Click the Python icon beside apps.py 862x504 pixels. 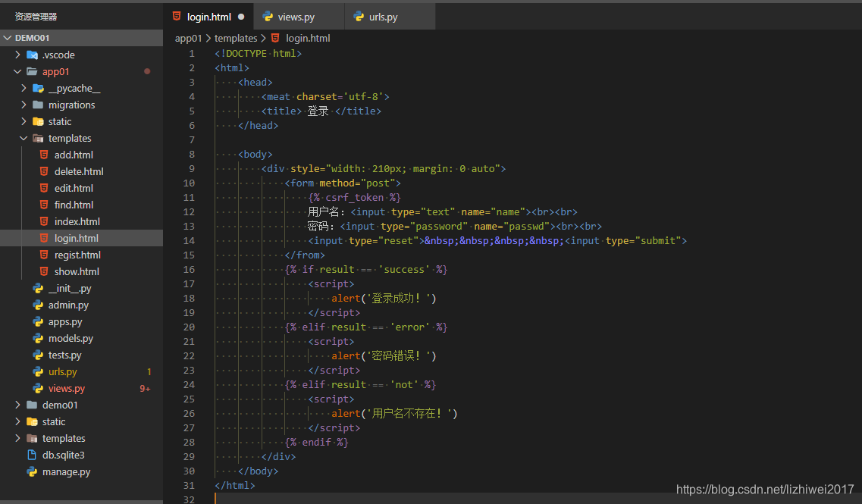pyautogui.click(x=38, y=321)
